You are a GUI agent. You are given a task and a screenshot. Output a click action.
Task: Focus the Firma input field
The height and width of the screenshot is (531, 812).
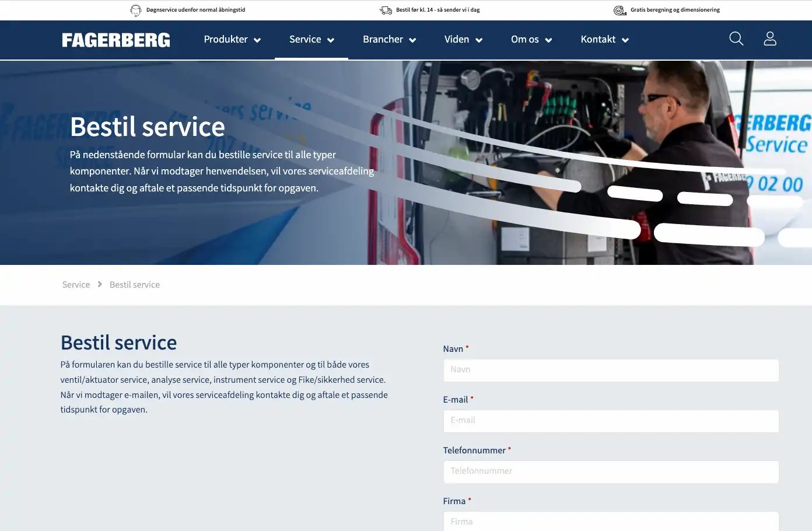point(611,522)
